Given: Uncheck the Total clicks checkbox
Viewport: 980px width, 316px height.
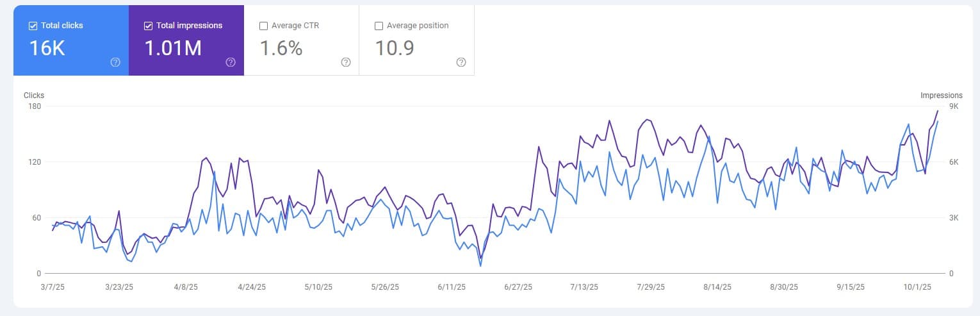Looking at the screenshot, I should click(x=33, y=26).
